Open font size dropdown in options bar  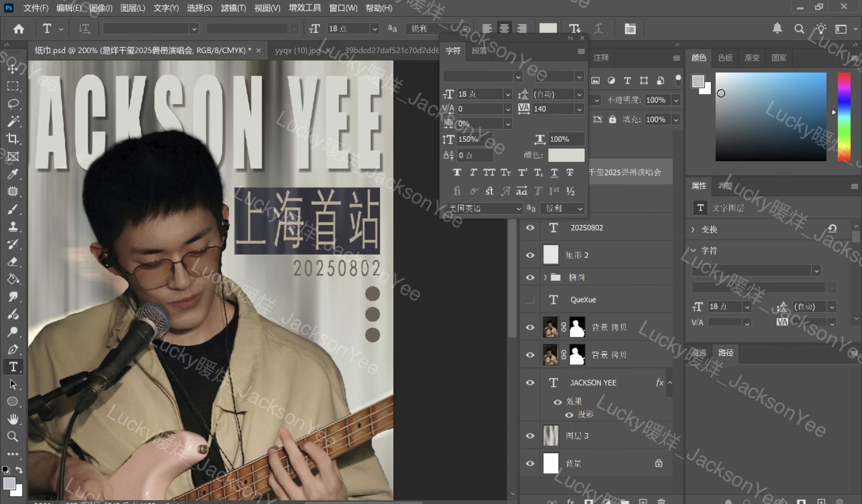coord(374,29)
